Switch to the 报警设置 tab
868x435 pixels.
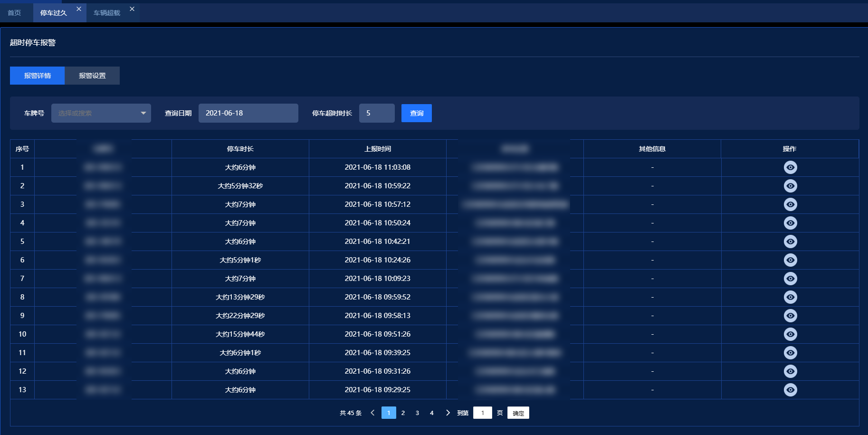point(92,76)
